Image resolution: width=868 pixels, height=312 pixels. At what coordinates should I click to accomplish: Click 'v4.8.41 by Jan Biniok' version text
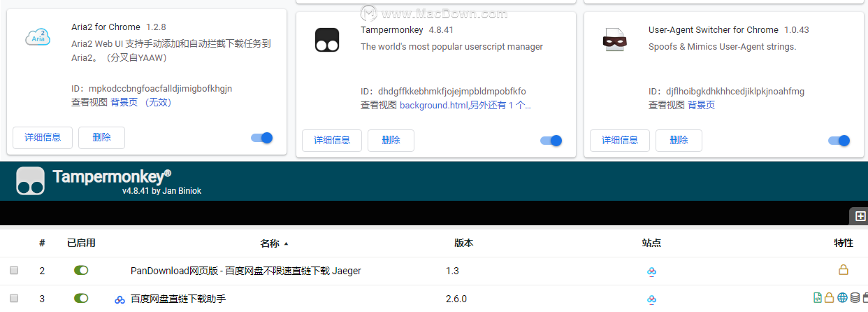161,191
